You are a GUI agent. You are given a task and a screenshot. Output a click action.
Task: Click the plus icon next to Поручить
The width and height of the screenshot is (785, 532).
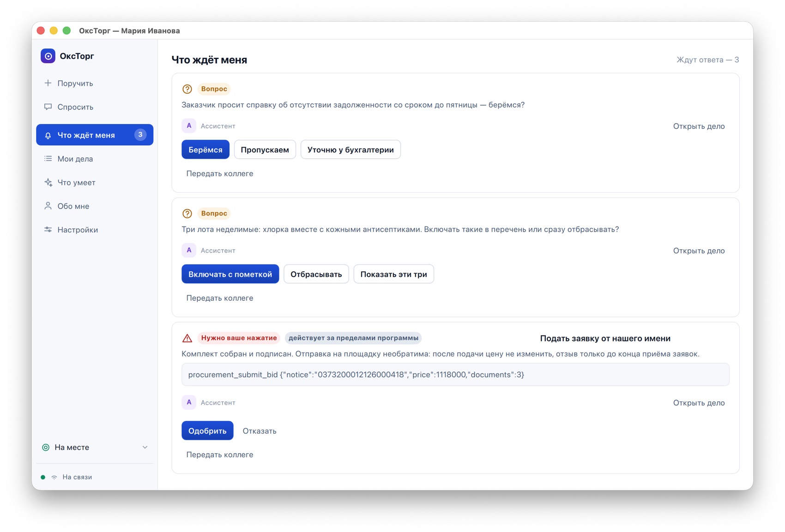48,83
